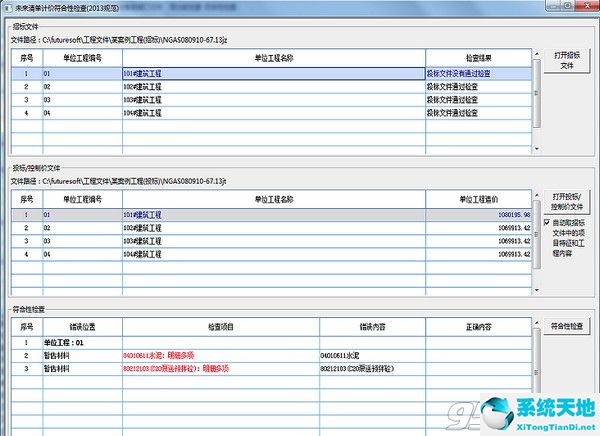Select 103#建筑工程 in the 投标/控制价文件 table

274,241
